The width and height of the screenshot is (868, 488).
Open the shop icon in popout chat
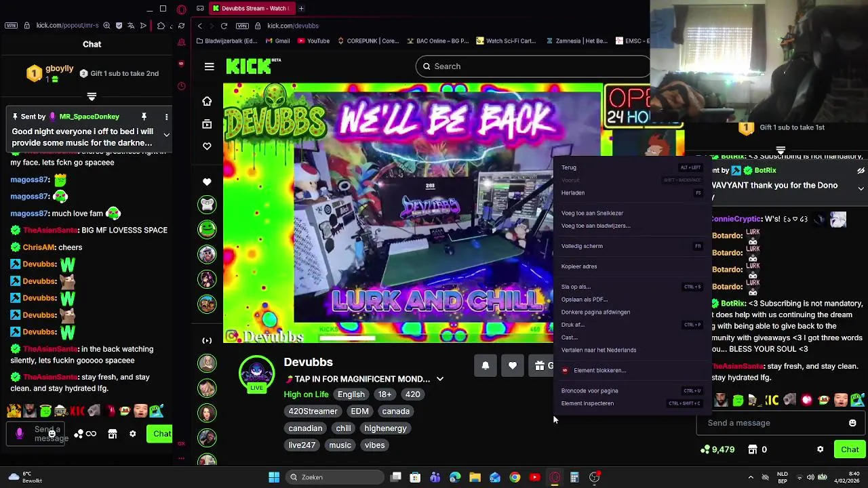pos(113,434)
